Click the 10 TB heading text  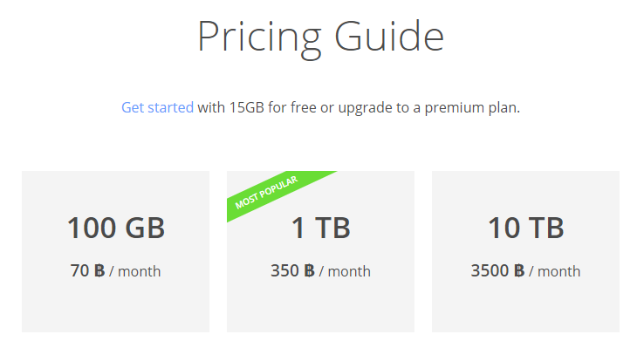click(x=525, y=228)
